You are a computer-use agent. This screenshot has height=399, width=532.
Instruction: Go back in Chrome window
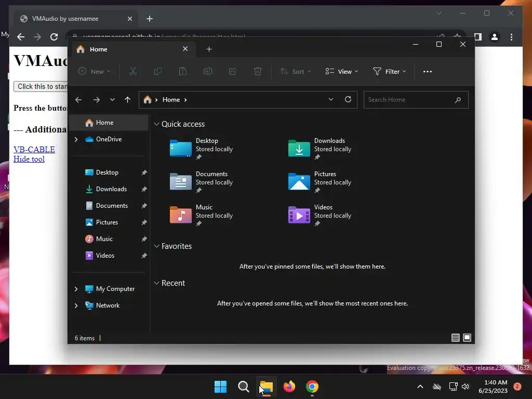[21, 37]
